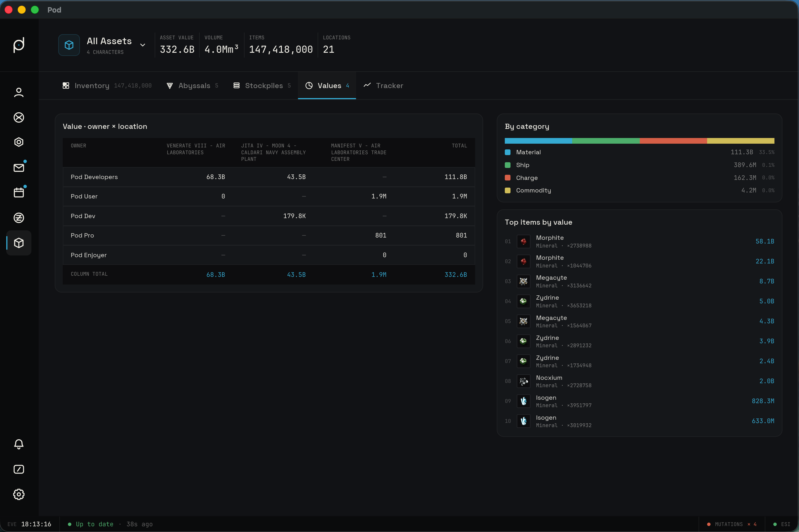Click Isogen ×3951797 item icon

[523, 401]
